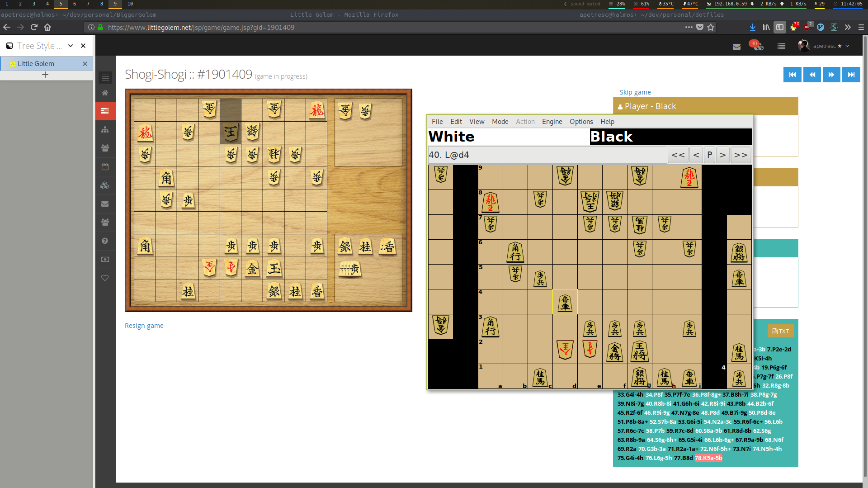
Task: Open Firefox hamburger application menu
Action: pos(861,27)
